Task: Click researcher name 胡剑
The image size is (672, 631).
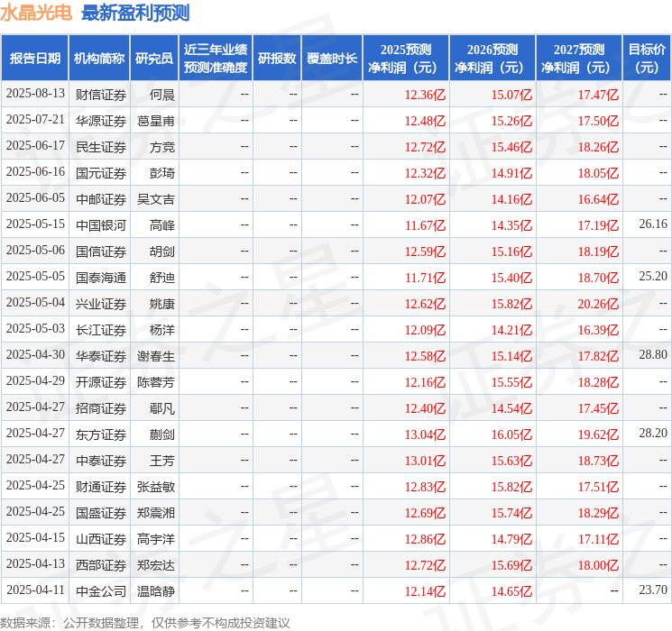Action: 162,251
